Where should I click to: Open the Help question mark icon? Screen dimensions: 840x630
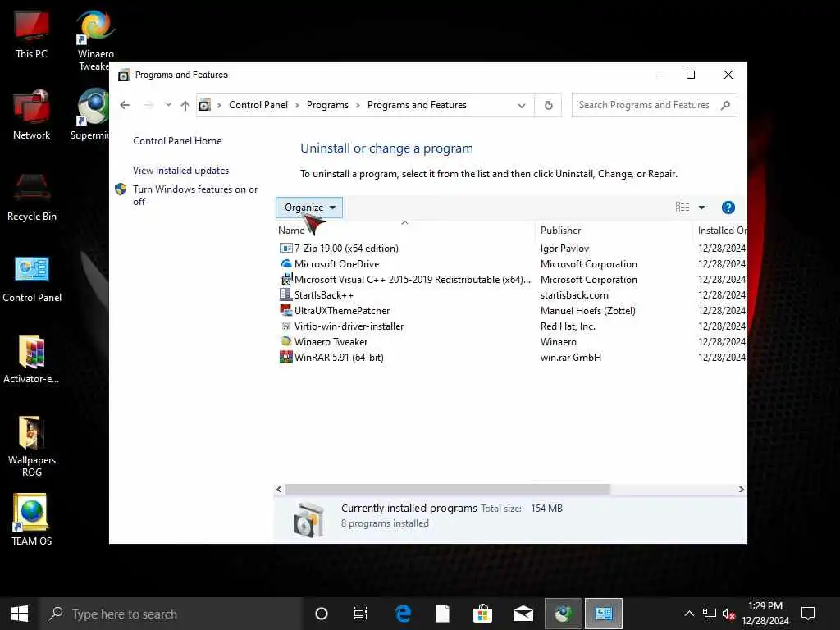728,208
